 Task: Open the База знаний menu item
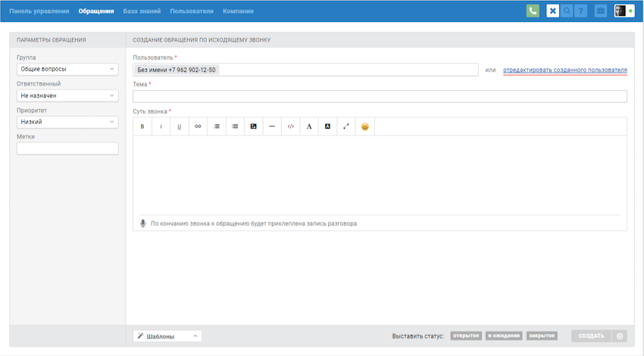click(x=142, y=11)
